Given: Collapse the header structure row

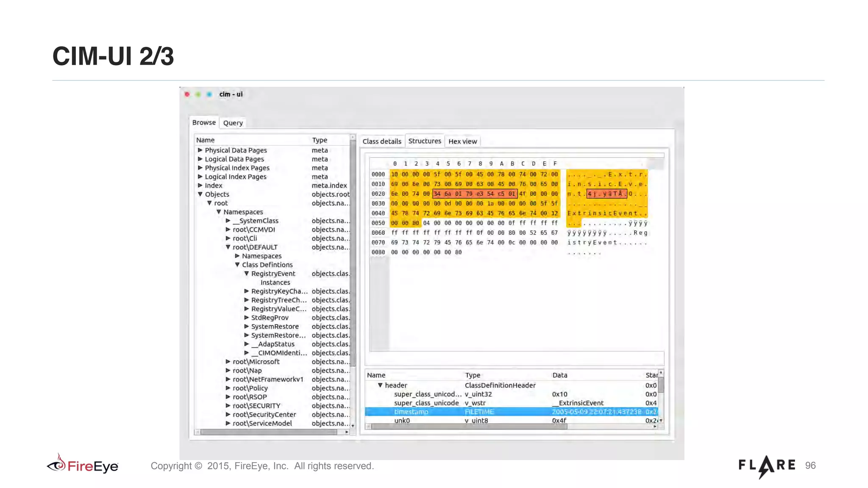Looking at the screenshot, I should [380, 385].
